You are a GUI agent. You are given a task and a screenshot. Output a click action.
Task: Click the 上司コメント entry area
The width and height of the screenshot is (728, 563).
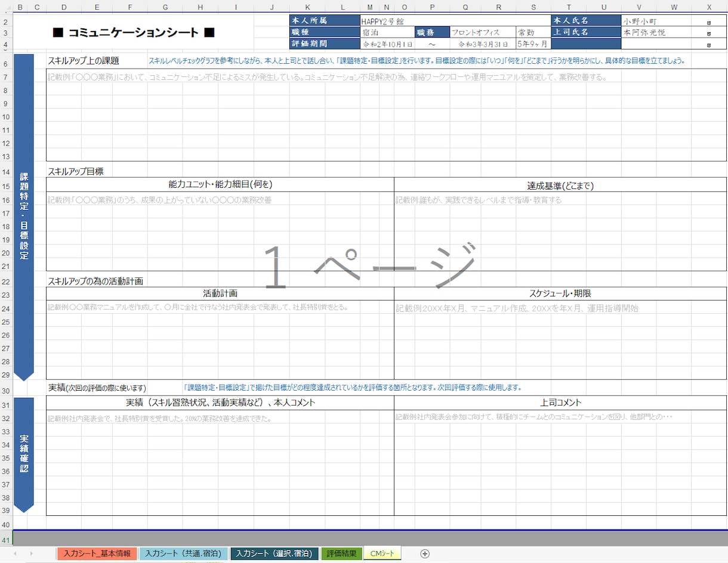pyautogui.click(x=560, y=462)
